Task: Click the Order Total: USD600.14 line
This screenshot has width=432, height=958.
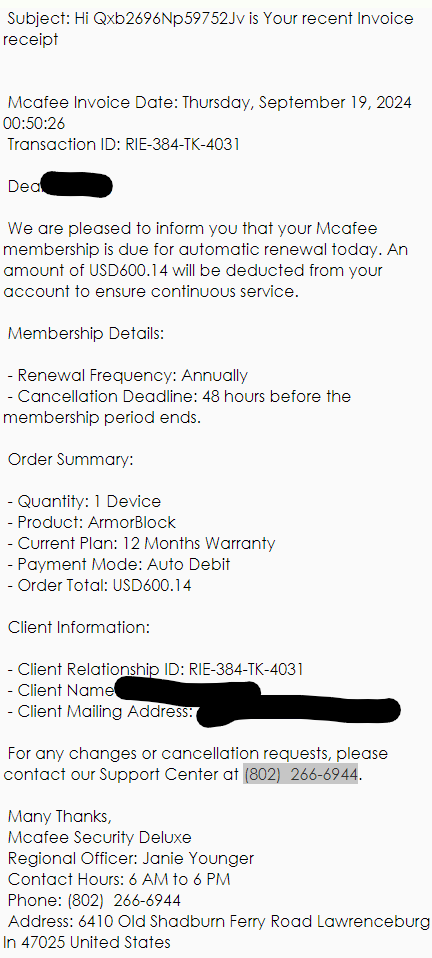Action: click(x=100, y=585)
